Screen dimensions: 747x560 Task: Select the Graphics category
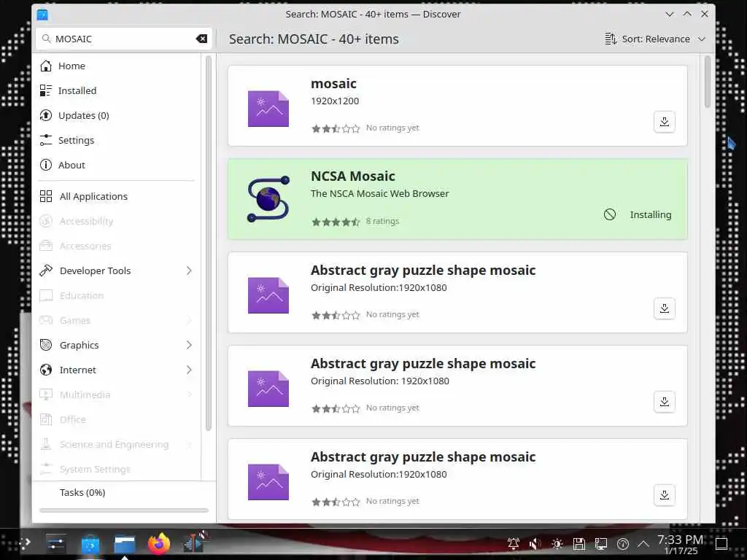[79, 345]
